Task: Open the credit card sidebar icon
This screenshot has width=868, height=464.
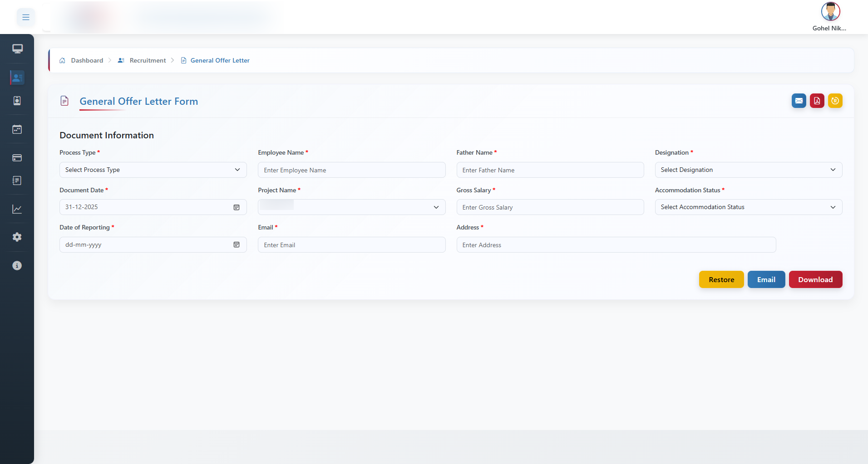Action: tap(17, 158)
